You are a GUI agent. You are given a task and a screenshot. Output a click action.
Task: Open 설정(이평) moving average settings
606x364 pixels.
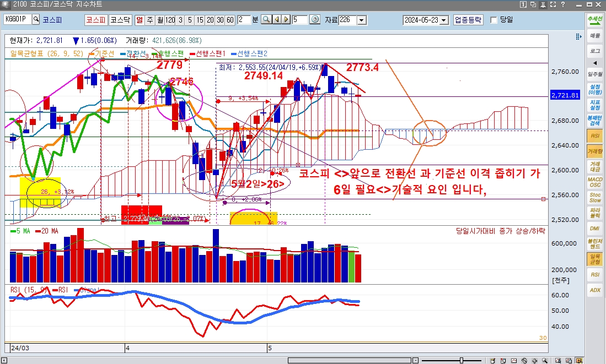pos(595,90)
